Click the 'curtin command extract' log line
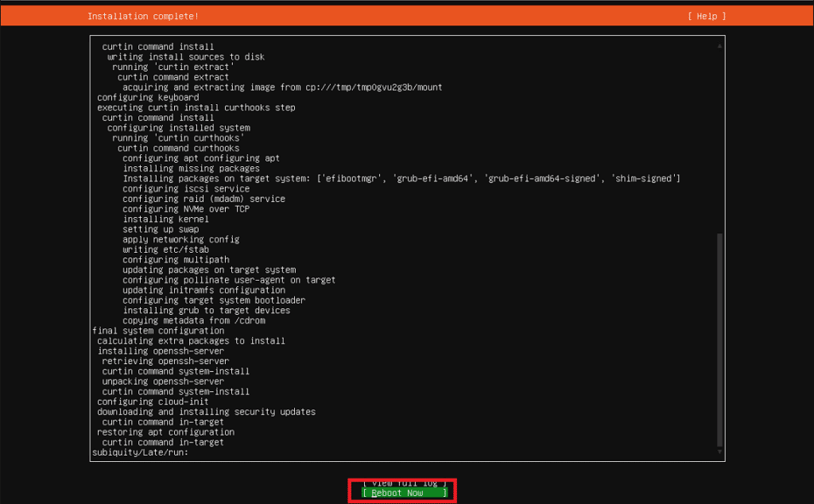814x504 pixels. pyautogui.click(x=172, y=77)
